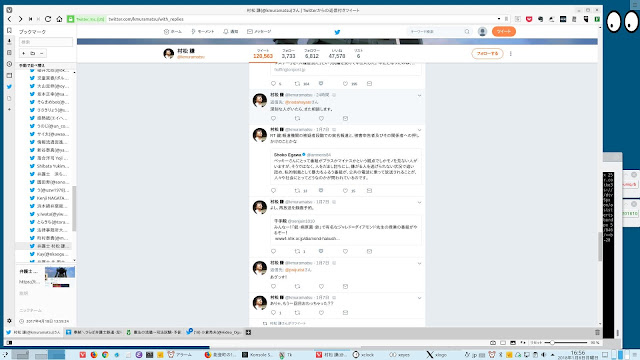640x360 pixels.
Task: Like the 24-hour-old reply tweet
Action: pos(321,118)
